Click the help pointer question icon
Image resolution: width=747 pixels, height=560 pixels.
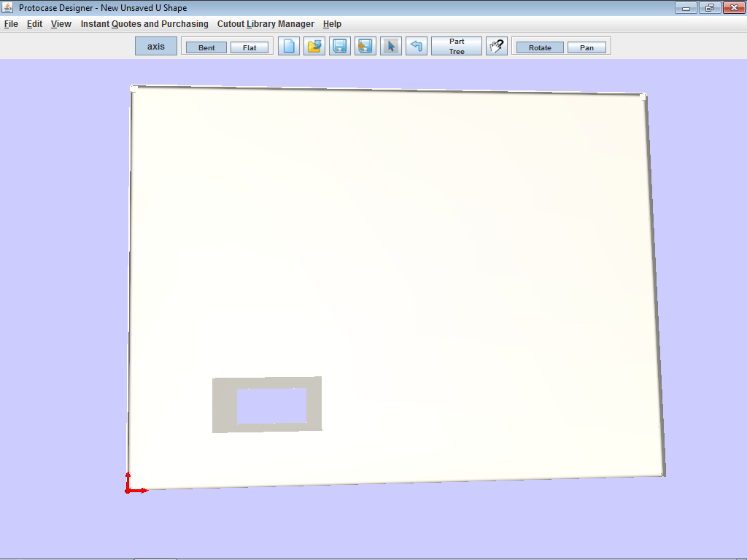(x=496, y=46)
